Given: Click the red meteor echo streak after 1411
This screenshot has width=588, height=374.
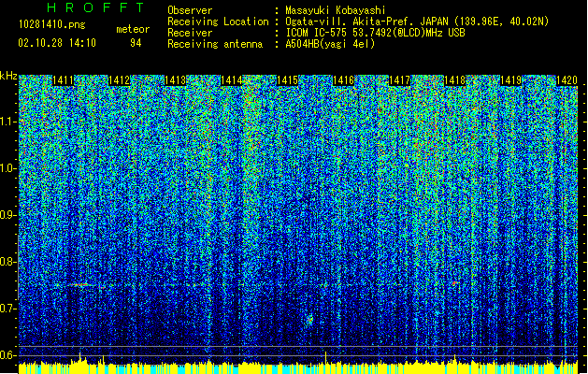Looking at the screenshot, I should pyautogui.click(x=81, y=285).
